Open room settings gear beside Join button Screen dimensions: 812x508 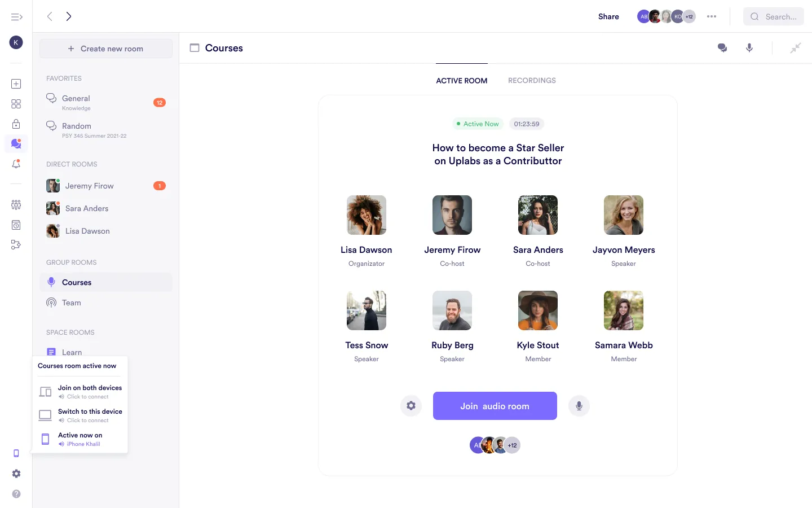411,406
